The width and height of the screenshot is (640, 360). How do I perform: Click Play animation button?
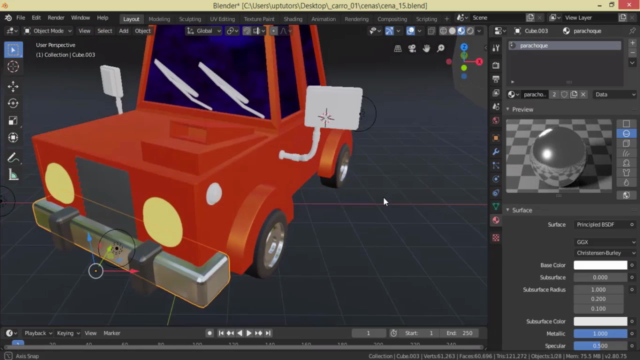(249, 333)
